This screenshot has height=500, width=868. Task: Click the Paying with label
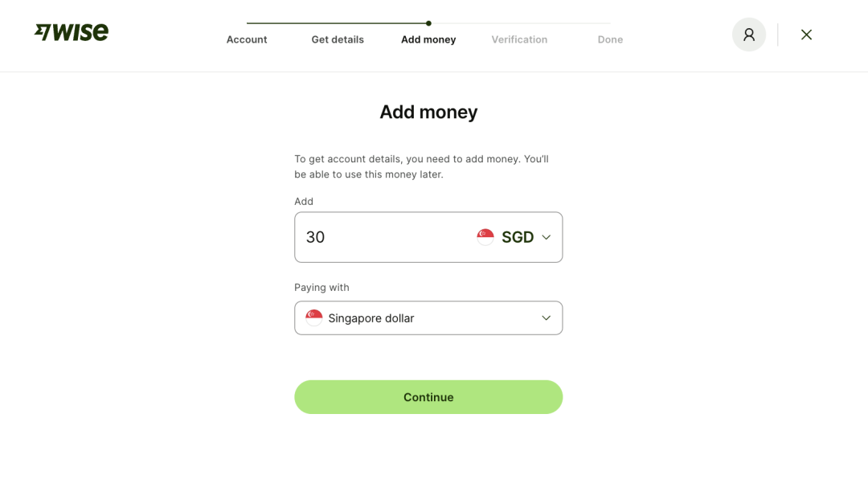tap(321, 287)
